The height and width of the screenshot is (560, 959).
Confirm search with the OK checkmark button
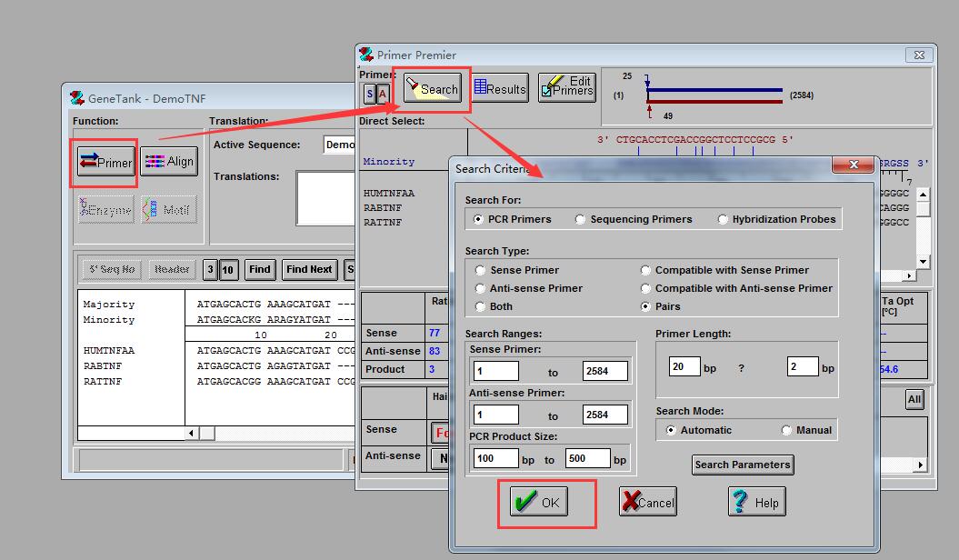click(x=538, y=502)
